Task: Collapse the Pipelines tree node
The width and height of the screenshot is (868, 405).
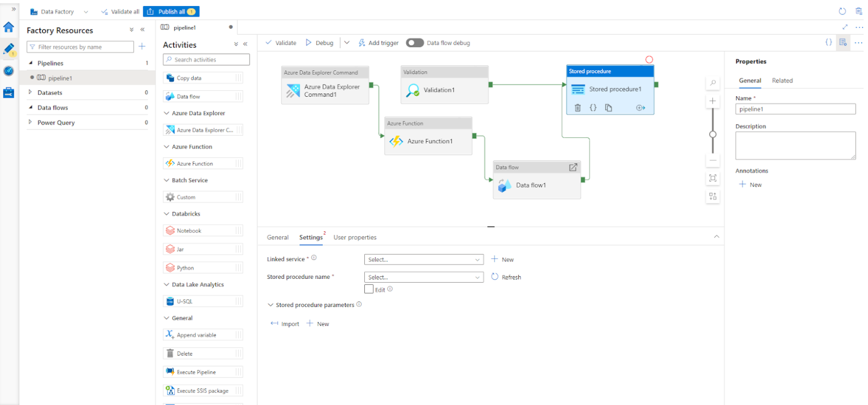Action: [31, 63]
